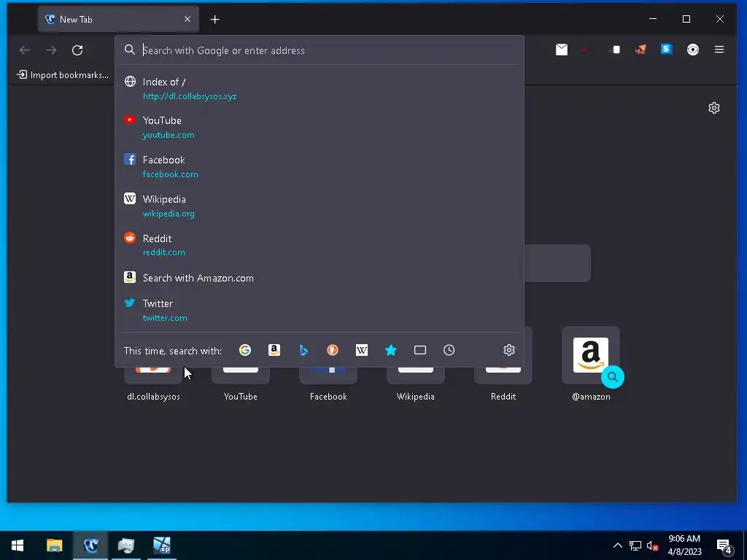Search history using the clock icon
The image size is (747, 560).
pos(449,350)
